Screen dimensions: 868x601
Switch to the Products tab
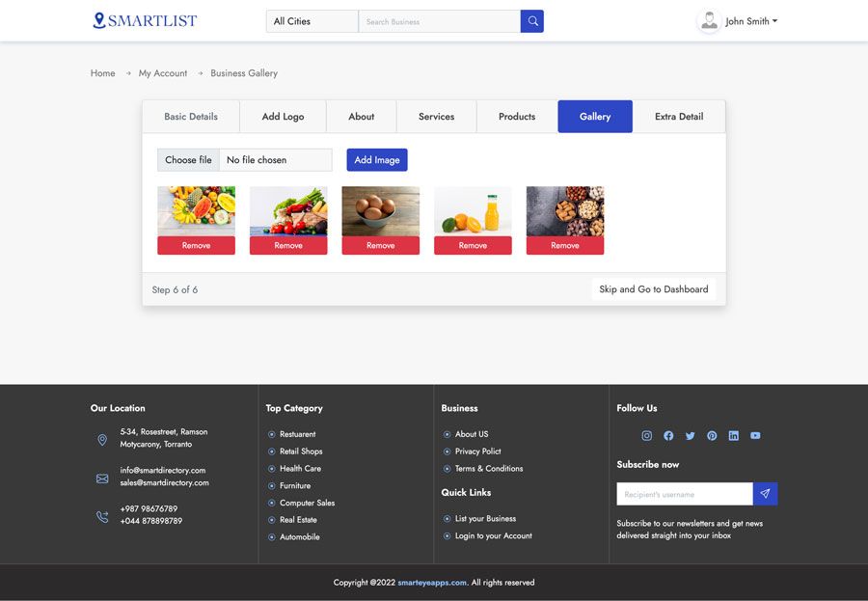pos(517,117)
